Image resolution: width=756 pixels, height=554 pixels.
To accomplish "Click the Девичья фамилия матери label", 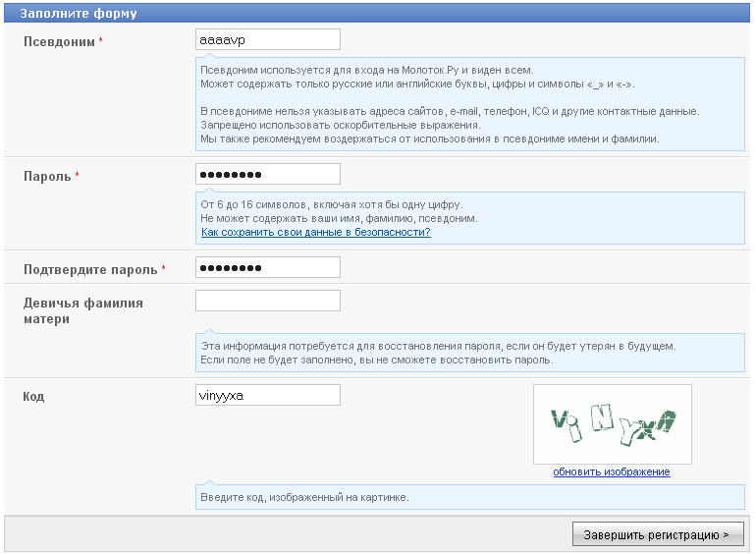I will (x=83, y=310).
